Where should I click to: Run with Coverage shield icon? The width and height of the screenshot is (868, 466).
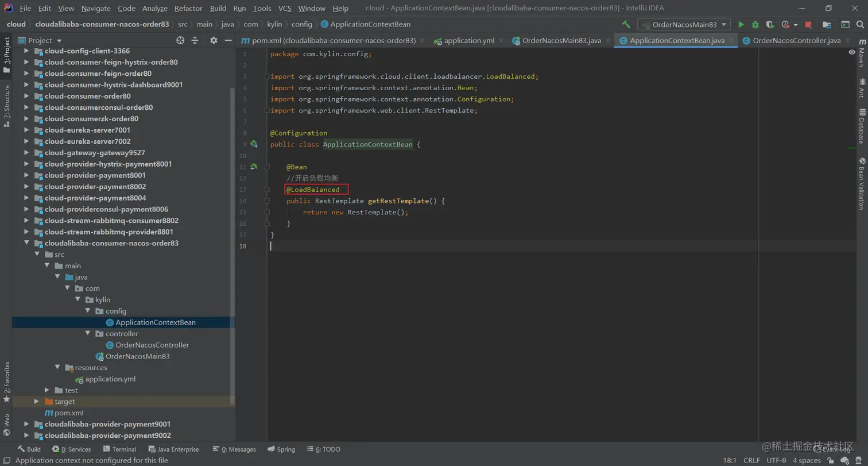click(x=770, y=25)
